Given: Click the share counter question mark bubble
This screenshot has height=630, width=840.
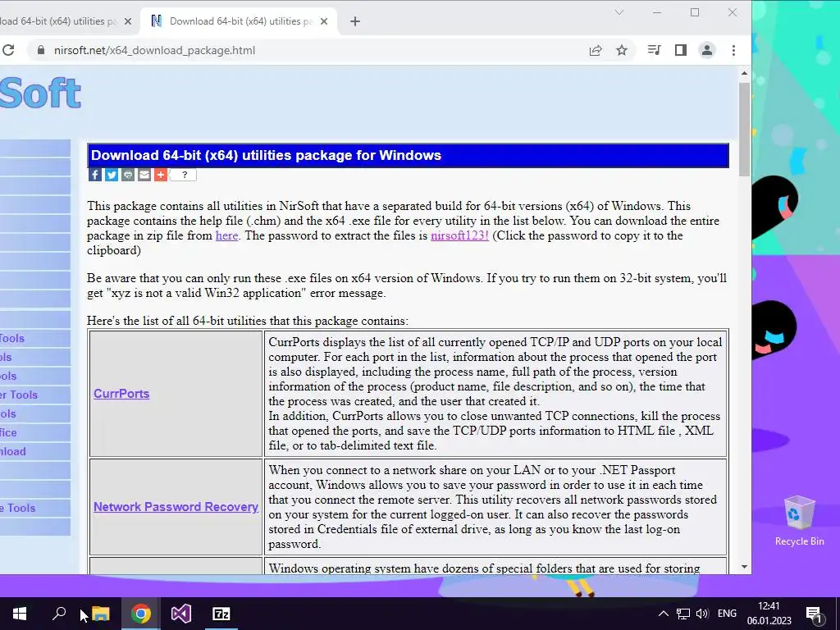Looking at the screenshot, I should (184, 175).
